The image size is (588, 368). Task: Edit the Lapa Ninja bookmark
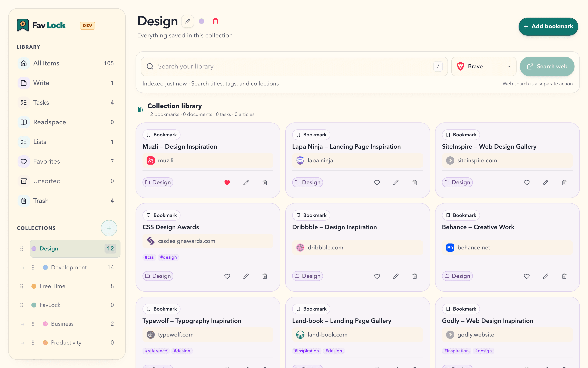click(396, 183)
